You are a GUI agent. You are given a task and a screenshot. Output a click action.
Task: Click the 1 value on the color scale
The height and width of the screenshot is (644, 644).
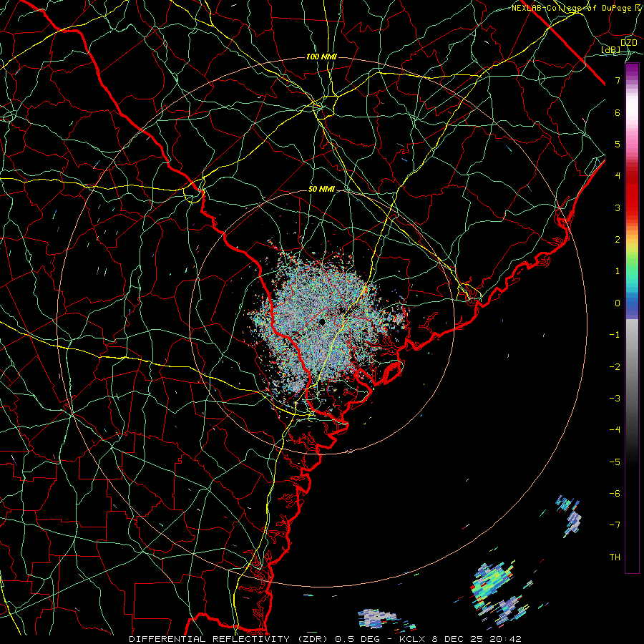point(618,271)
